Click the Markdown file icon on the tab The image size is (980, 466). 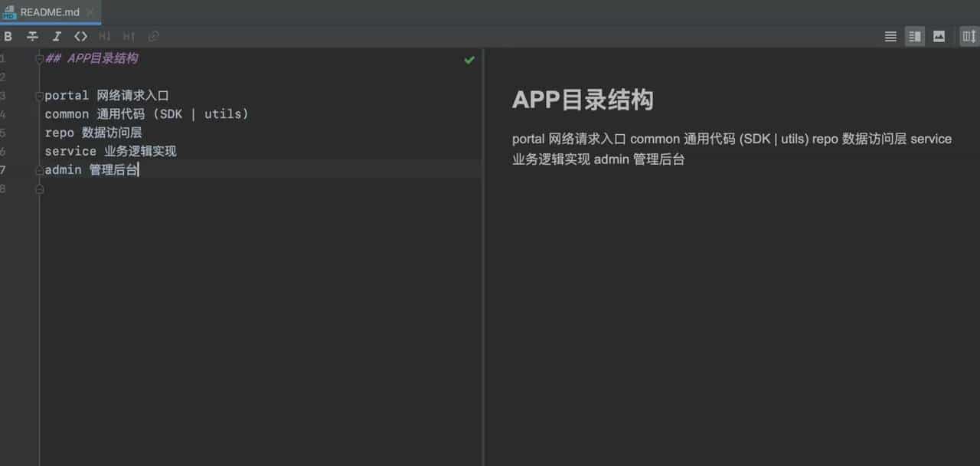coord(11,12)
